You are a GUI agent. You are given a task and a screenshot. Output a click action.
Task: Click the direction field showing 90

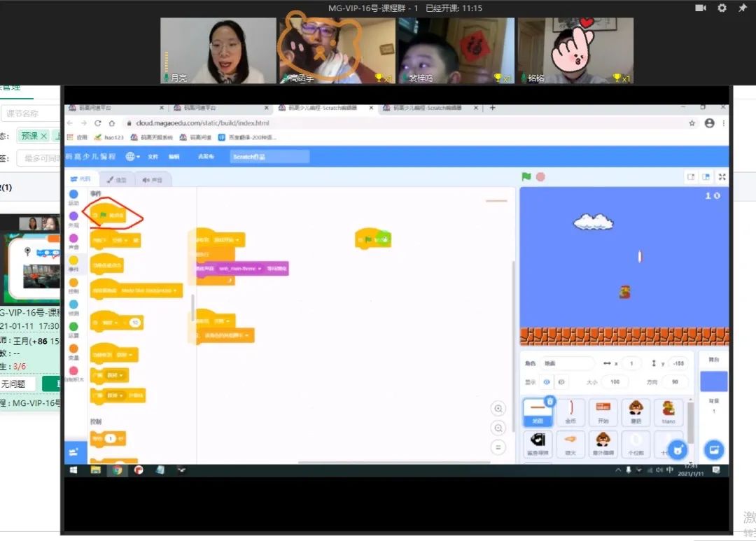click(675, 382)
